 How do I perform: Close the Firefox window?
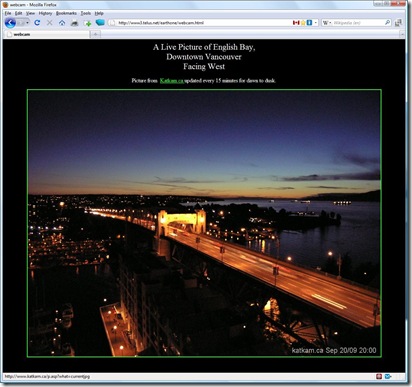click(399, 4)
